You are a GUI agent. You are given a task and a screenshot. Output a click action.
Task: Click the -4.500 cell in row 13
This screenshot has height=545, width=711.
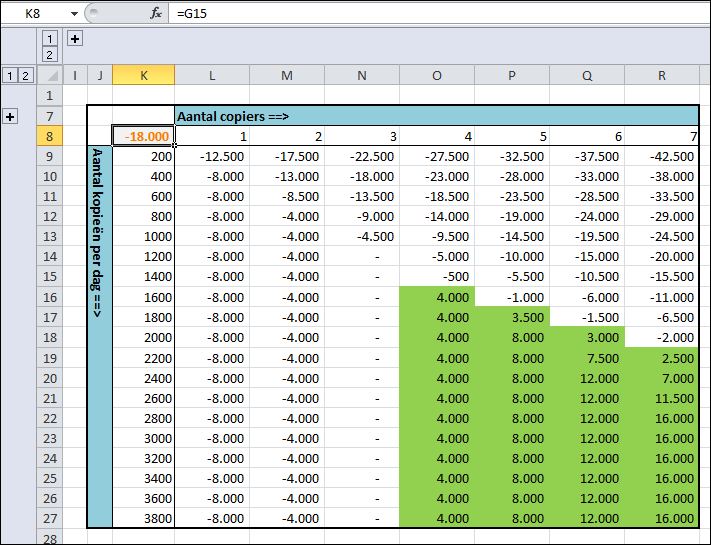click(x=362, y=237)
